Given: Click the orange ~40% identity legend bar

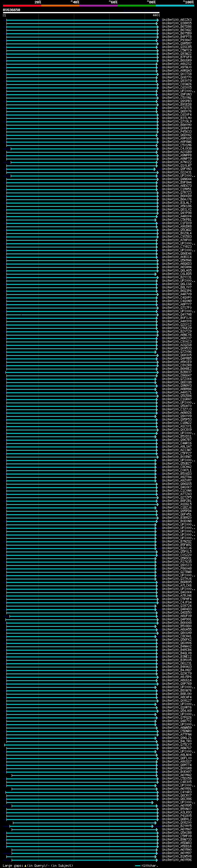Looking at the screenshot, I should [60, 6].
